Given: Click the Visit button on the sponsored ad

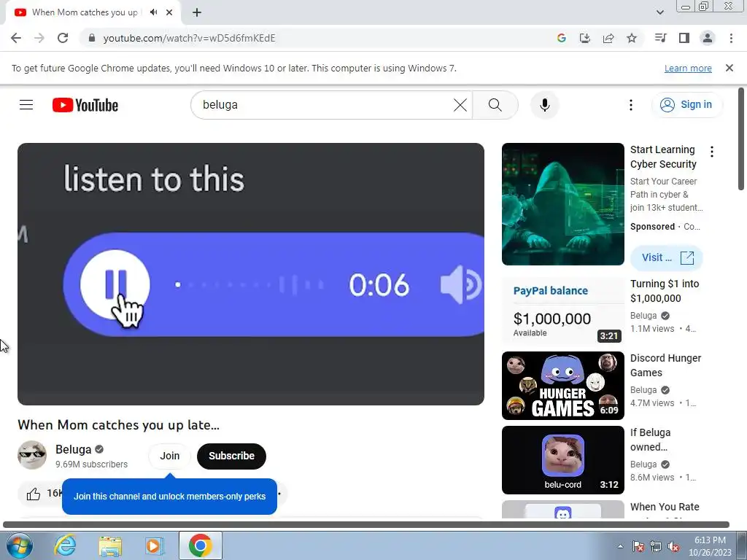Looking at the screenshot, I should click(667, 257).
